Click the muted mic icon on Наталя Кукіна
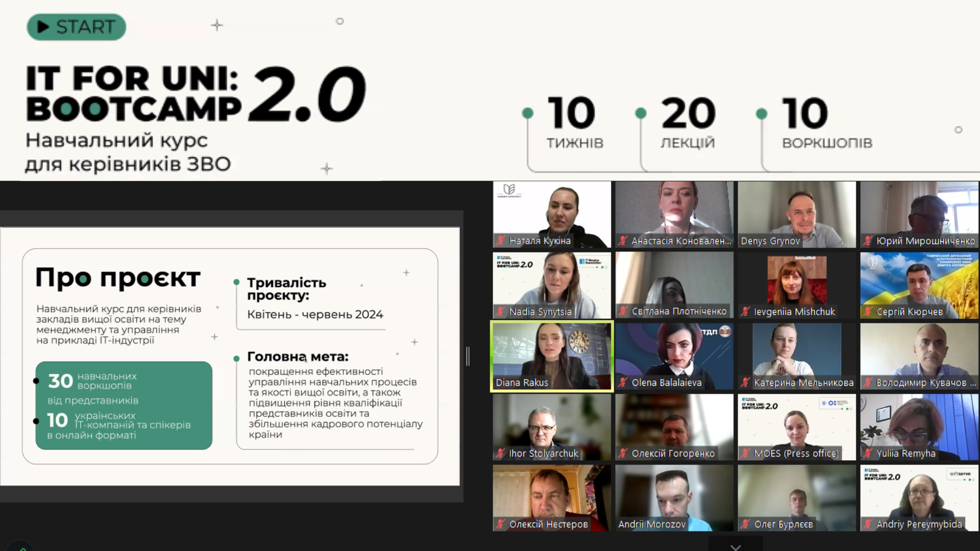The height and width of the screenshot is (551, 980). tap(501, 241)
